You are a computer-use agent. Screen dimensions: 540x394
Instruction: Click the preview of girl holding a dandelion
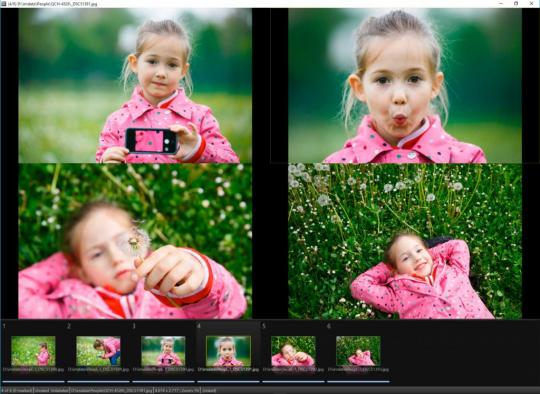pos(135,241)
